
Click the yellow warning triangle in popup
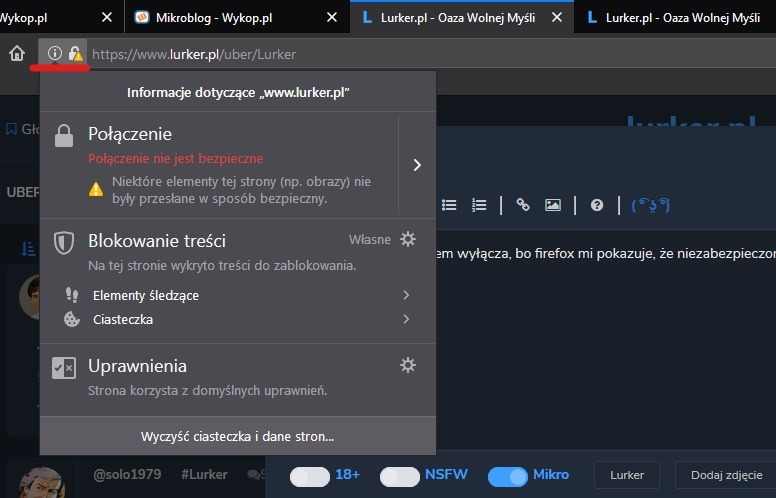(x=96, y=189)
